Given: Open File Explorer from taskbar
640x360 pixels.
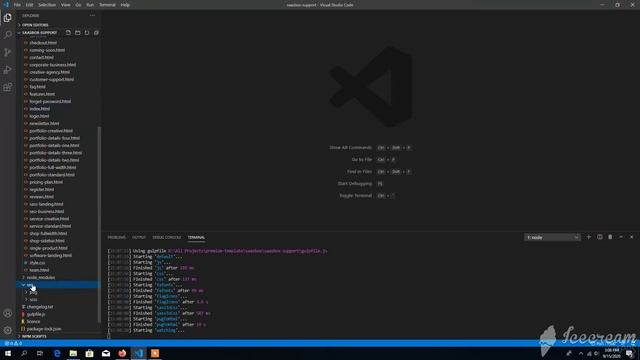Looking at the screenshot, I should click(x=73, y=353).
